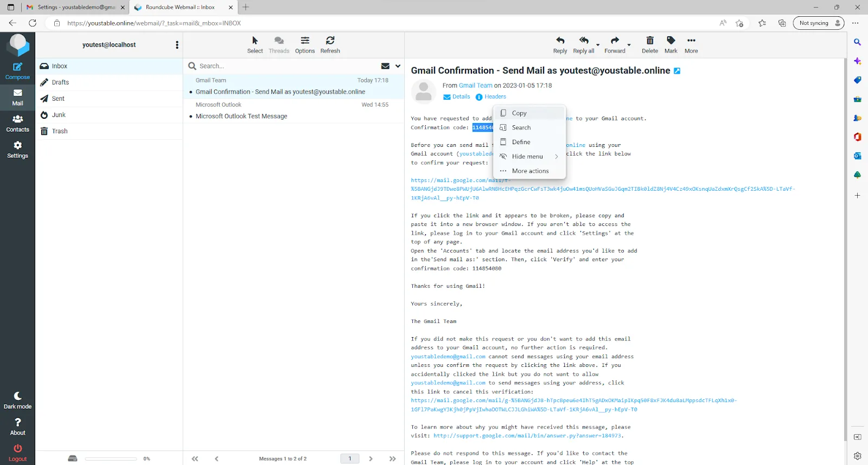Open the Edge sidebar search

pos(857,42)
